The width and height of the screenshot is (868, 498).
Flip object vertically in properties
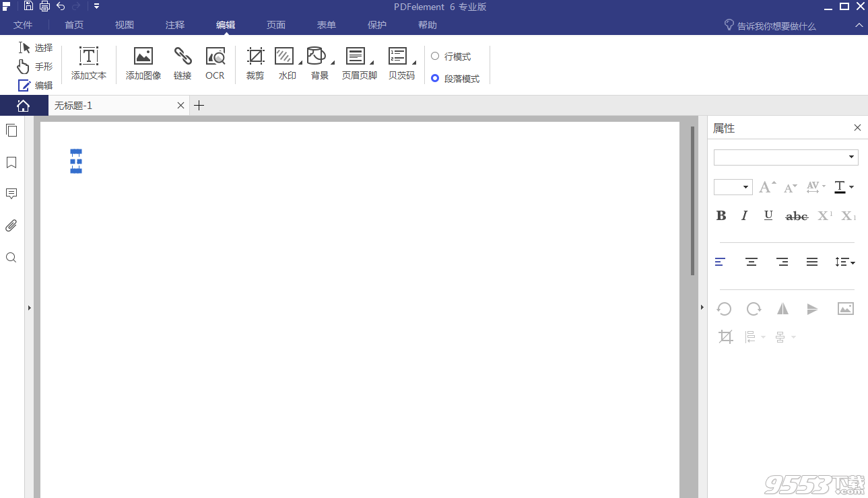pyautogui.click(x=812, y=309)
